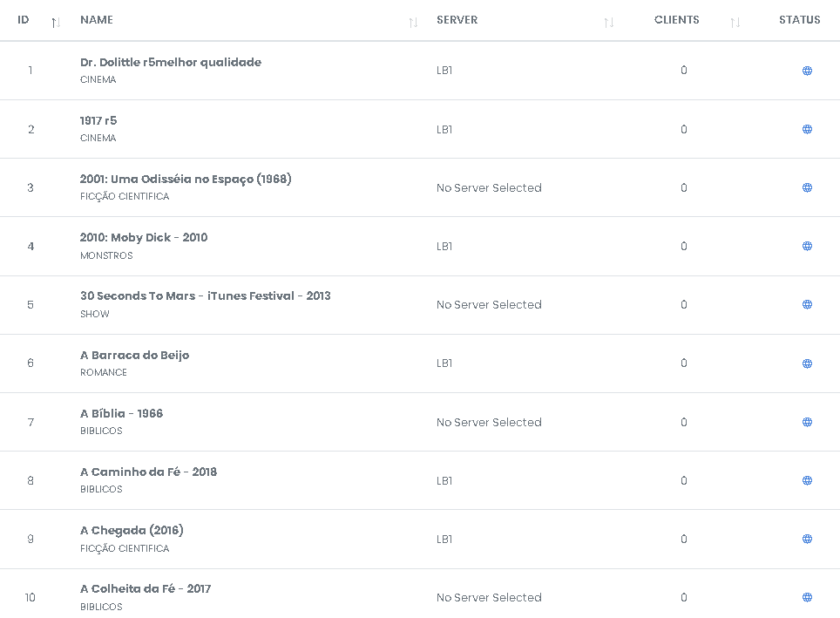The width and height of the screenshot is (840, 618).
Task: Click the STATUS column header
Action: pyautogui.click(x=799, y=20)
